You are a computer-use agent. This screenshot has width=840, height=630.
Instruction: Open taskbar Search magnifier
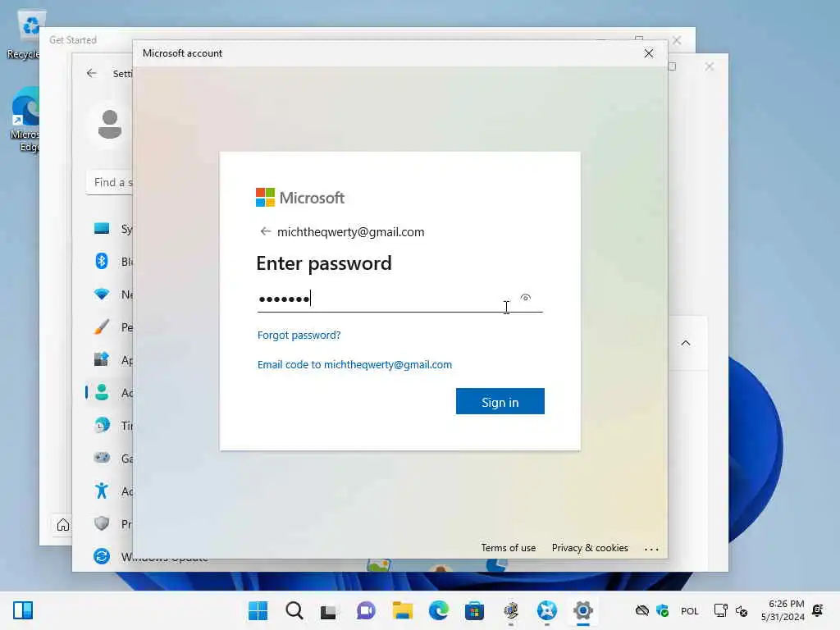pos(294,610)
